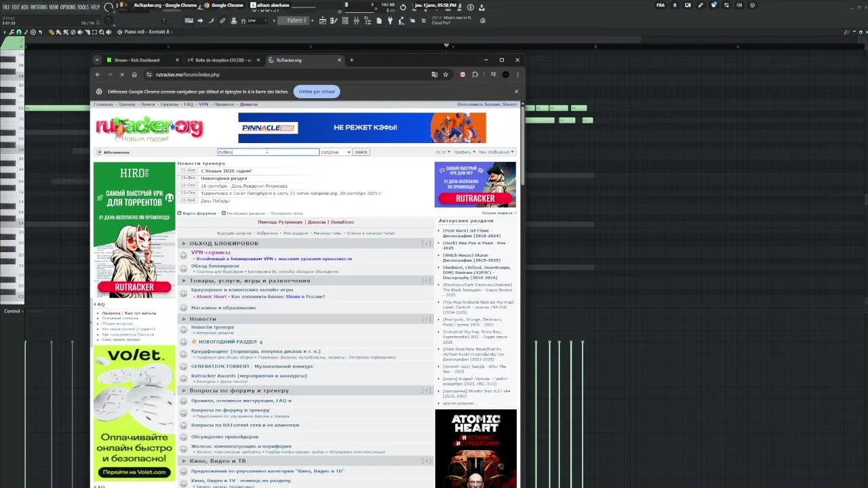Open the Chrome extensions puzzle icon
The height and width of the screenshot is (488, 868).
coord(475,75)
